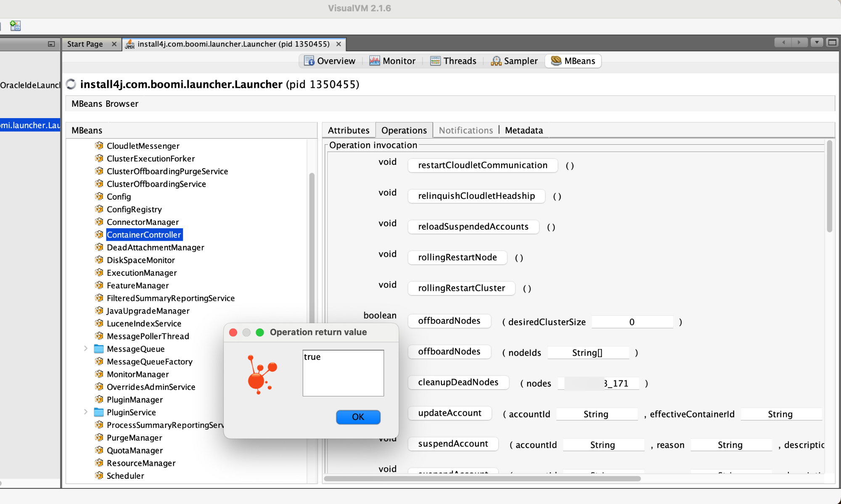Expand the MessageQueue tree node

86,348
